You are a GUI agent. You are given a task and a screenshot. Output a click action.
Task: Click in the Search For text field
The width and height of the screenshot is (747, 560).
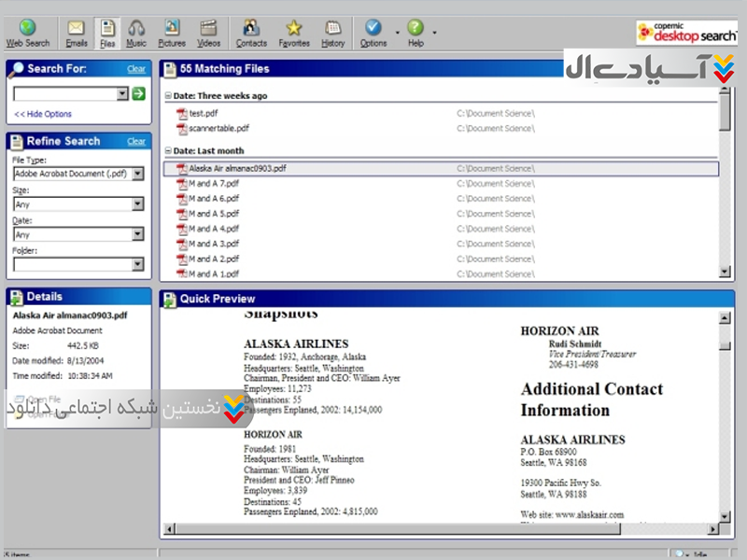pos(64,93)
